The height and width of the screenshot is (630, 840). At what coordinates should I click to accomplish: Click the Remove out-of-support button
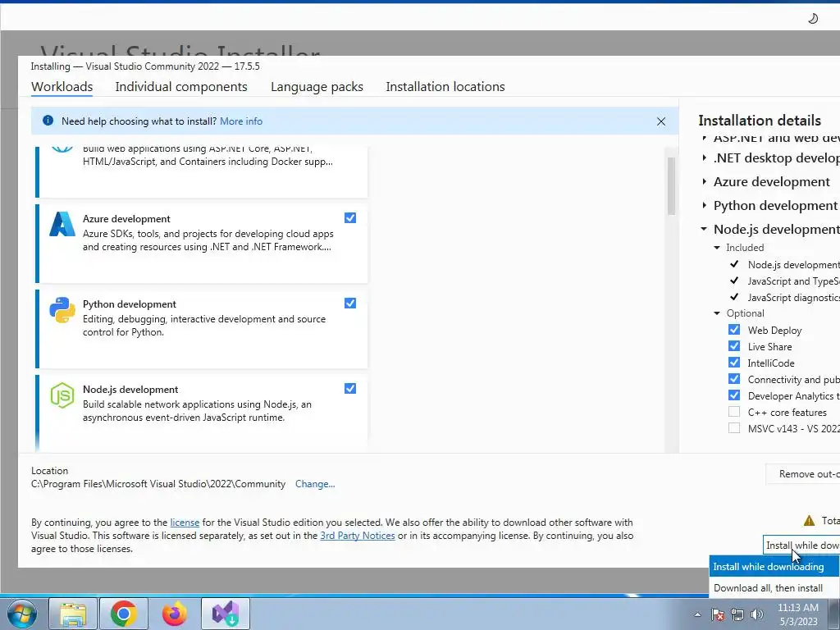[x=802, y=474]
